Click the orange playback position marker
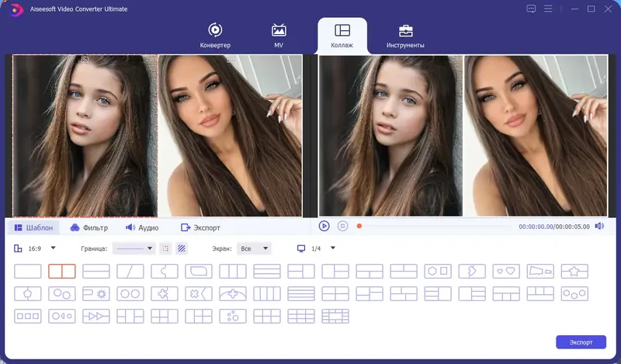Image resolution: width=621 pixels, height=364 pixels. coord(359,226)
